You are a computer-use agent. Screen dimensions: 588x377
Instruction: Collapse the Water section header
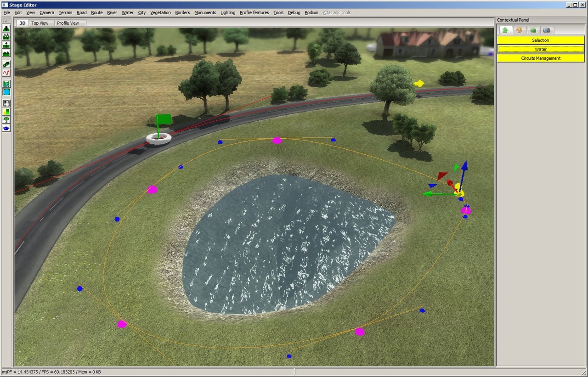click(540, 49)
